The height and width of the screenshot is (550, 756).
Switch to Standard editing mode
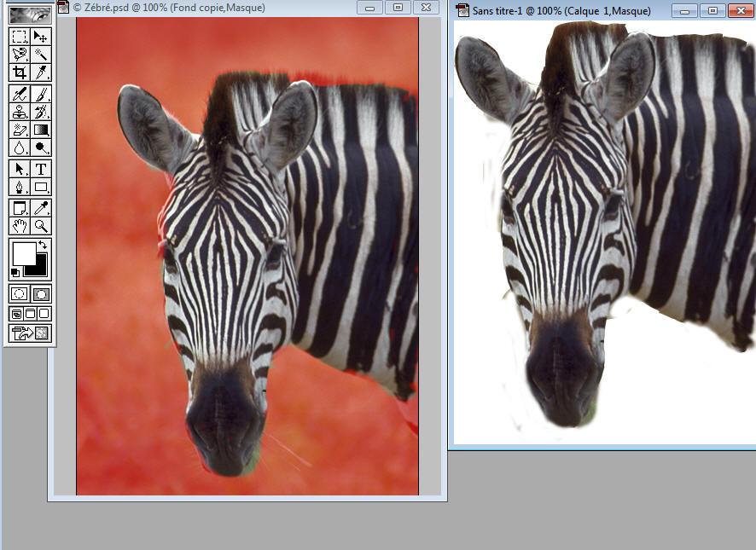pos(20,293)
